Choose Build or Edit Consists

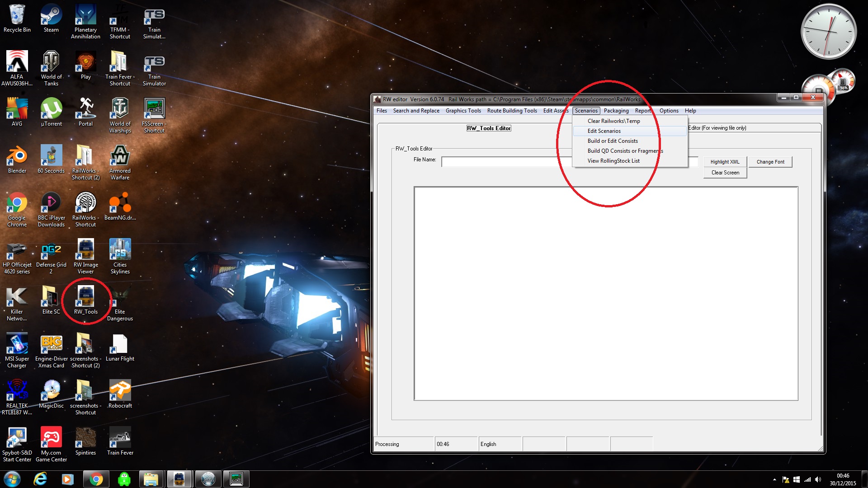[613, 141]
